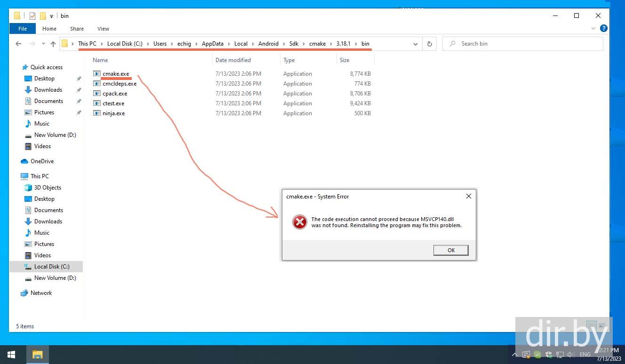Screen dimensions: 625x364
Task: Expand the chevron after Local in breadcrumb
Action: coord(253,44)
